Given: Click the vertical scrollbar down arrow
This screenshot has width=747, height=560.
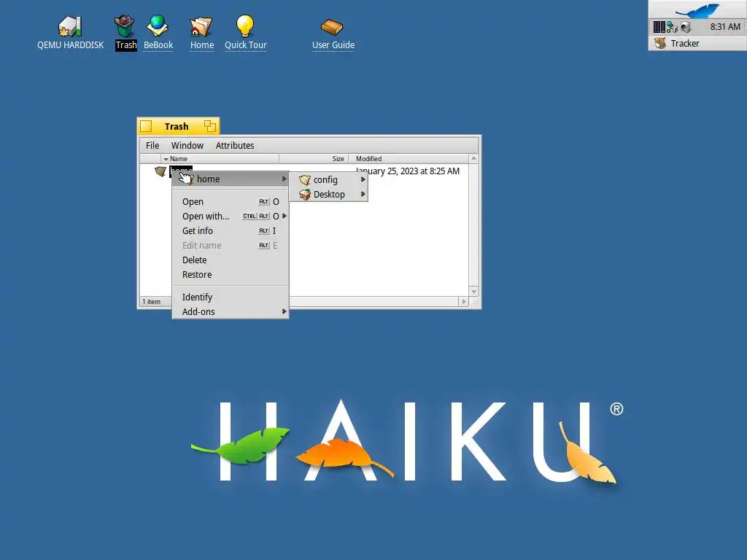Looking at the screenshot, I should point(473,292).
